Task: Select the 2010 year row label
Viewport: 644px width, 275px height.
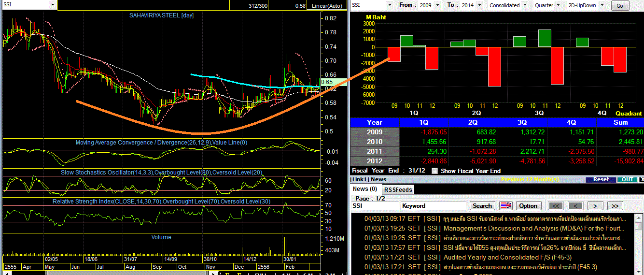Action: click(375, 142)
